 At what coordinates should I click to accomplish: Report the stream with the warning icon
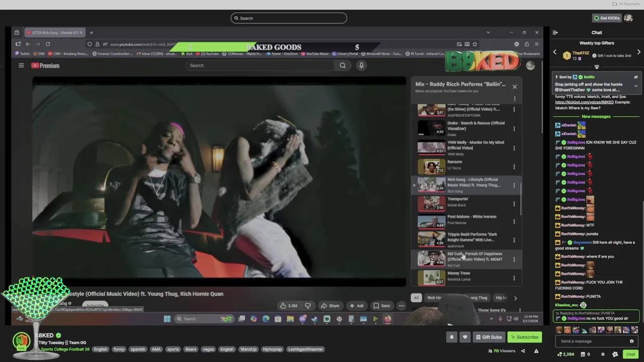(536, 351)
